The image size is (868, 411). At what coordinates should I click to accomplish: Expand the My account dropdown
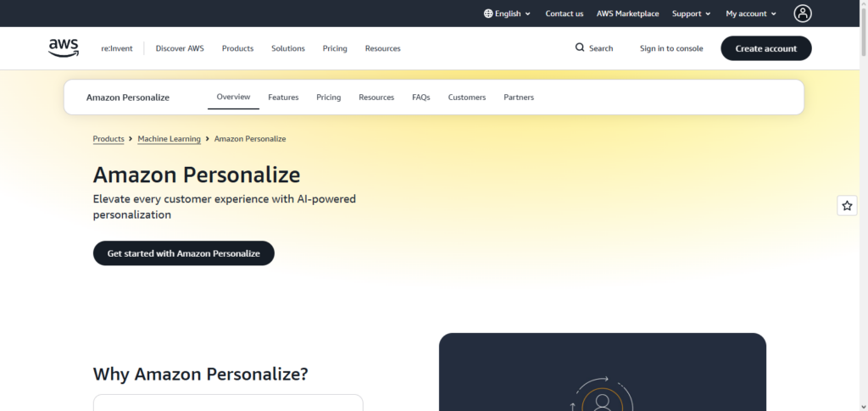point(751,14)
